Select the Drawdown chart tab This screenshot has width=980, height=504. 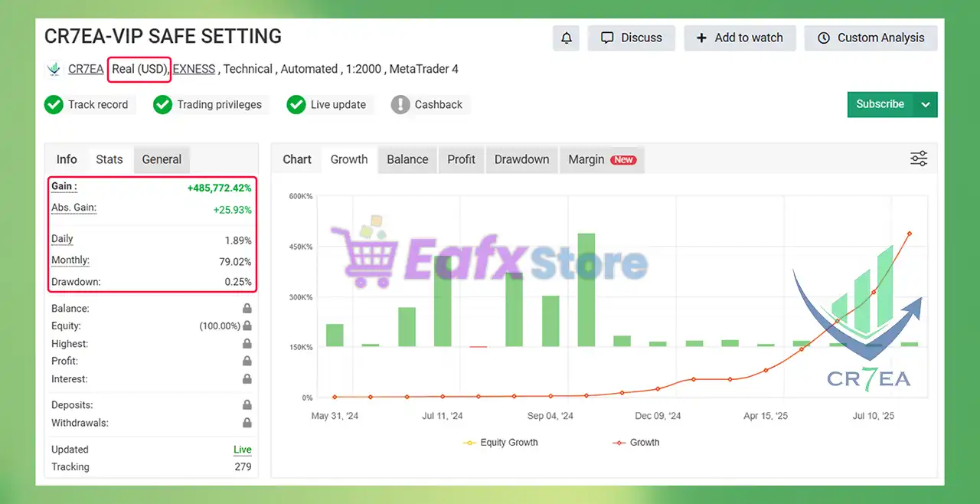[521, 159]
